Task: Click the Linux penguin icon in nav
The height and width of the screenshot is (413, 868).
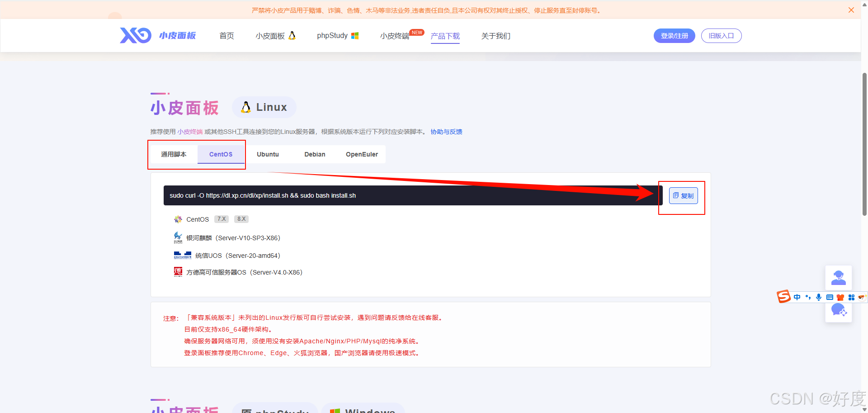Action: point(292,35)
